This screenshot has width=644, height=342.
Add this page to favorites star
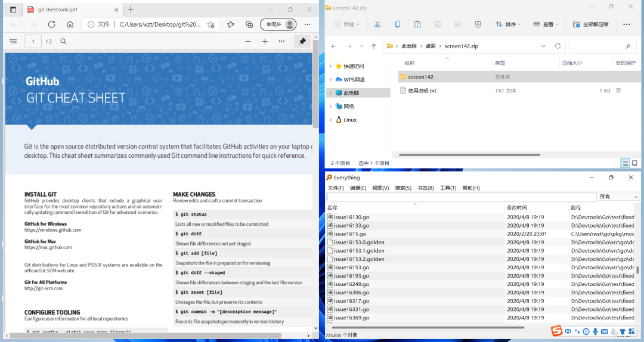click(x=210, y=24)
